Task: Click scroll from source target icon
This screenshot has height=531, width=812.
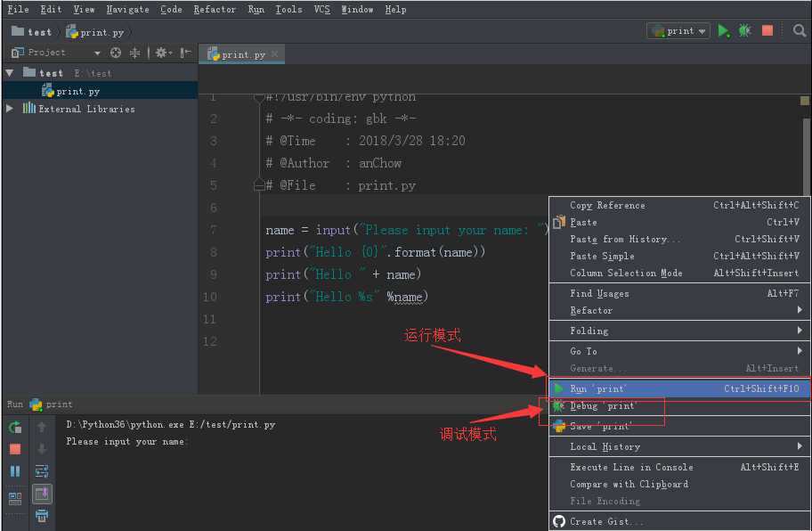Action: 116,53
